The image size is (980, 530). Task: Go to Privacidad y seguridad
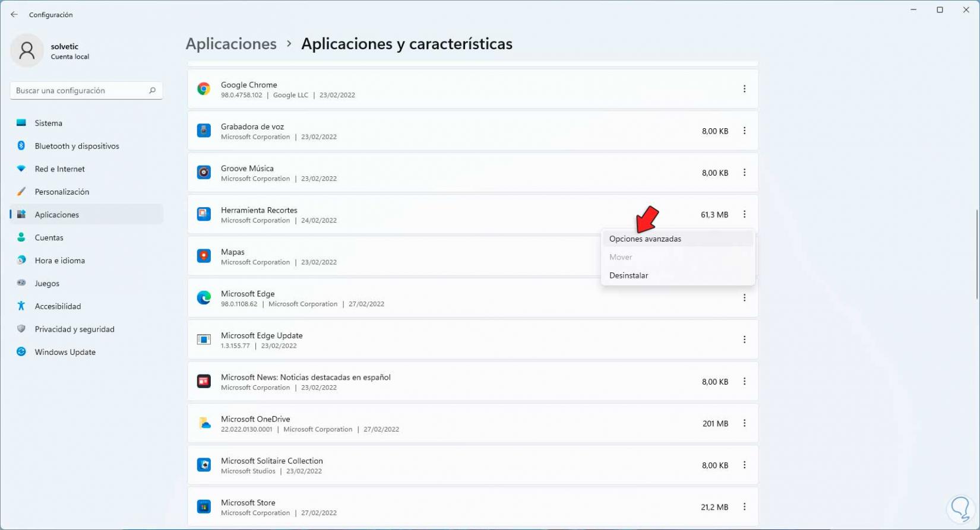(86, 329)
